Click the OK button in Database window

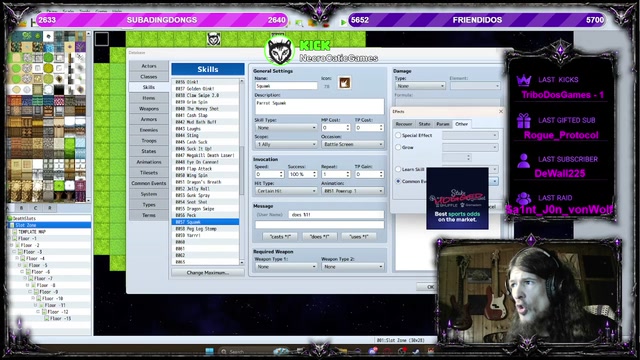[430, 287]
